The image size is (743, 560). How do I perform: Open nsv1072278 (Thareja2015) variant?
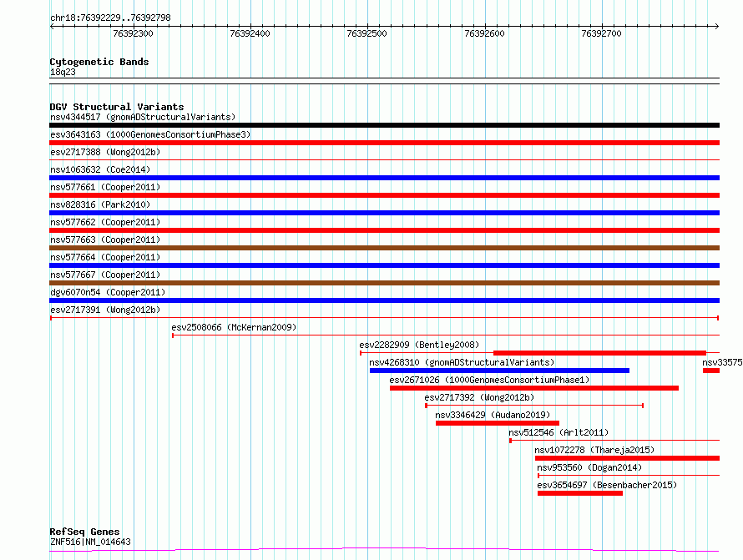click(x=594, y=450)
